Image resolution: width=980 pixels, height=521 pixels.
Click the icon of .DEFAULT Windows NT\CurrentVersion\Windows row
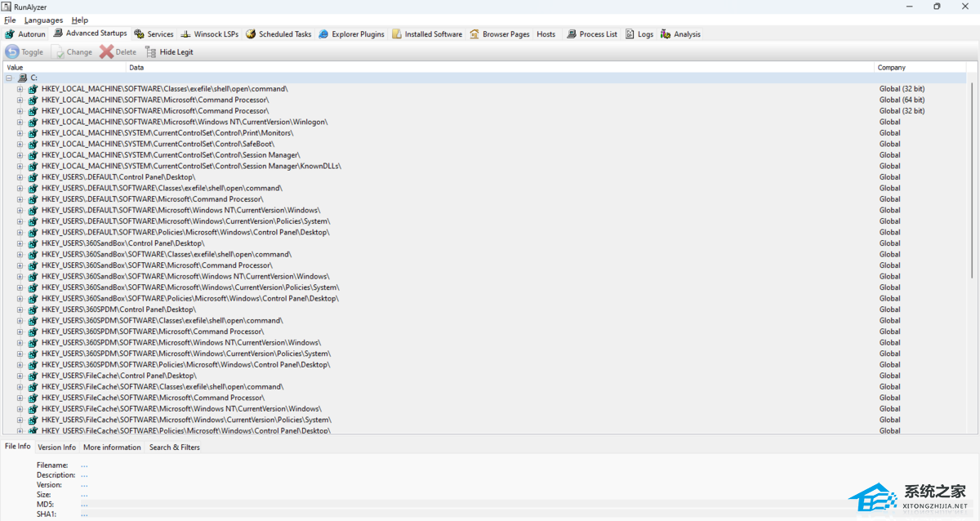click(x=33, y=210)
